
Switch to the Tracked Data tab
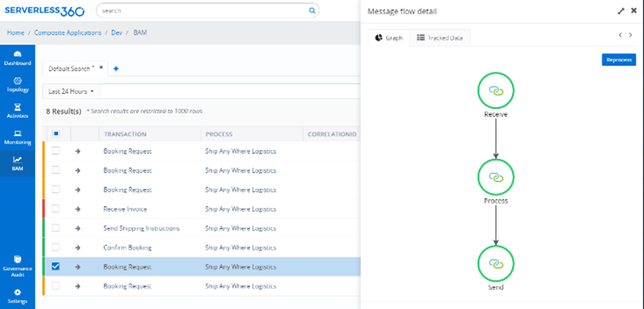pyautogui.click(x=440, y=38)
